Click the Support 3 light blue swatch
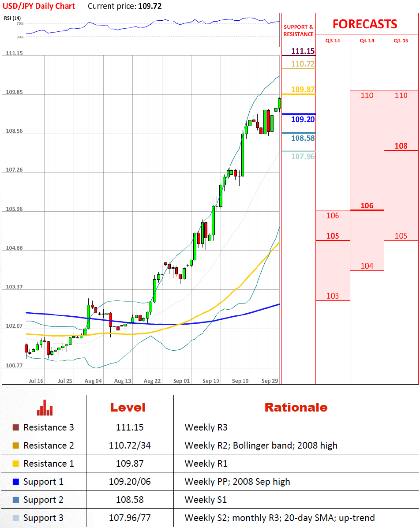The height and width of the screenshot is (528, 420). [x=15, y=518]
